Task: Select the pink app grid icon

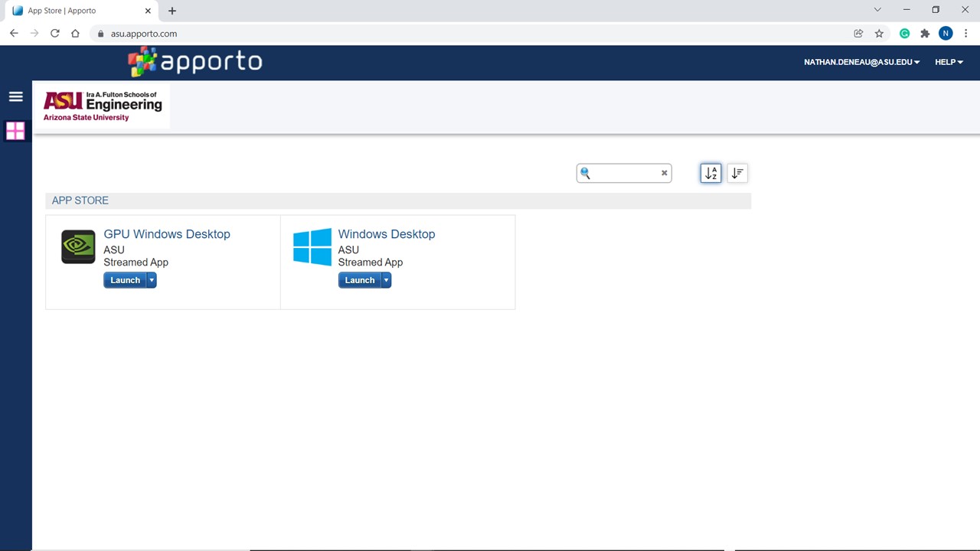Action: point(15,131)
